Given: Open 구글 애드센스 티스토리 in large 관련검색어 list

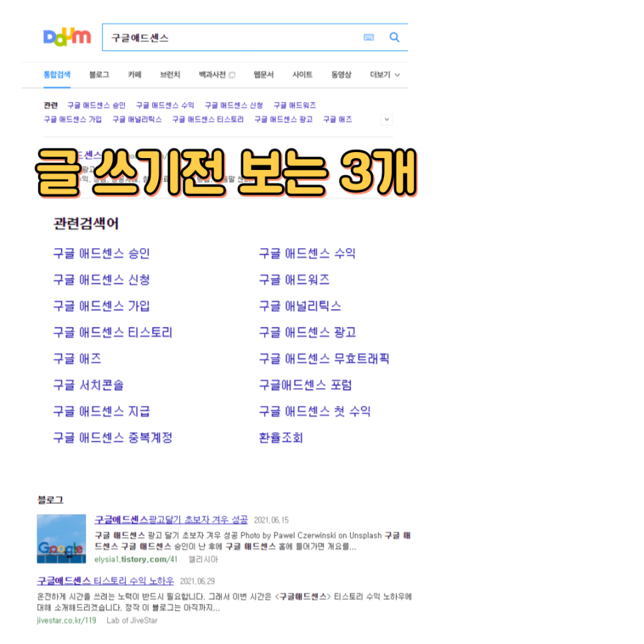Looking at the screenshot, I should coord(113,332).
